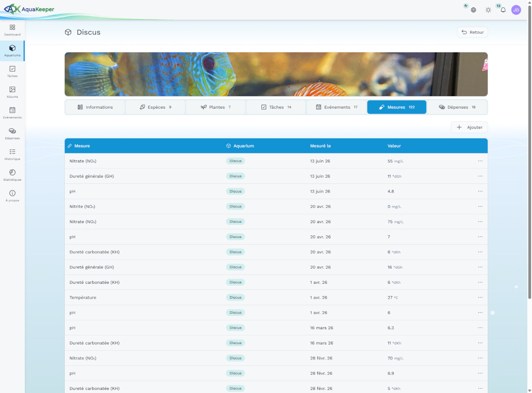
Task: Open options for pH 20 avr. 26 row
Action: click(x=480, y=237)
